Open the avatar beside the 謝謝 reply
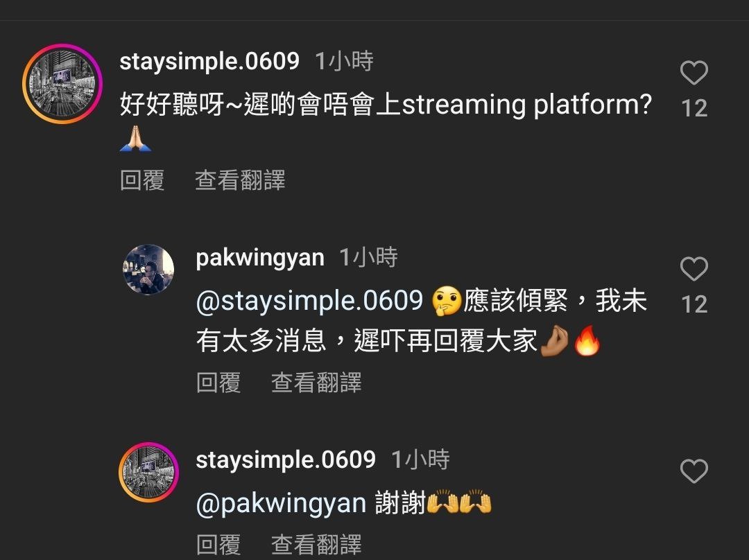This screenshot has height=560, width=749. point(148,472)
